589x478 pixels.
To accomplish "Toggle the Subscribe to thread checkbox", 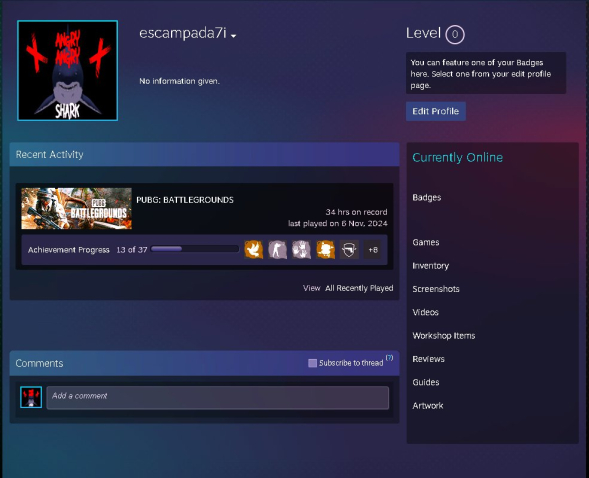I will pyautogui.click(x=312, y=363).
